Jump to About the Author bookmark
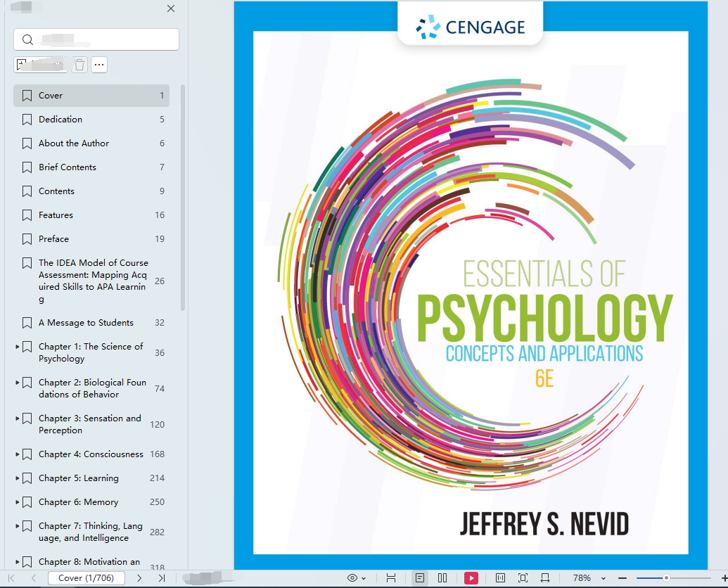728x588 pixels. [x=74, y=143]
